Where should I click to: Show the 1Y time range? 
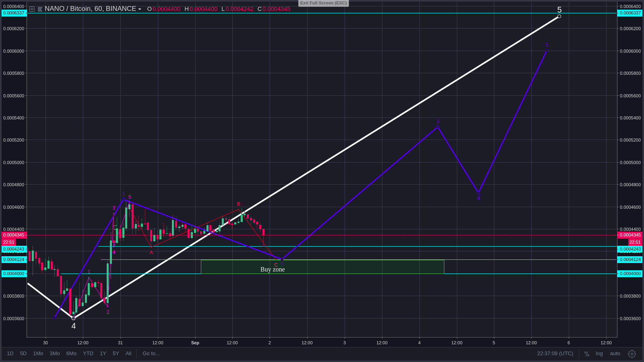click(x=103, y=354)
